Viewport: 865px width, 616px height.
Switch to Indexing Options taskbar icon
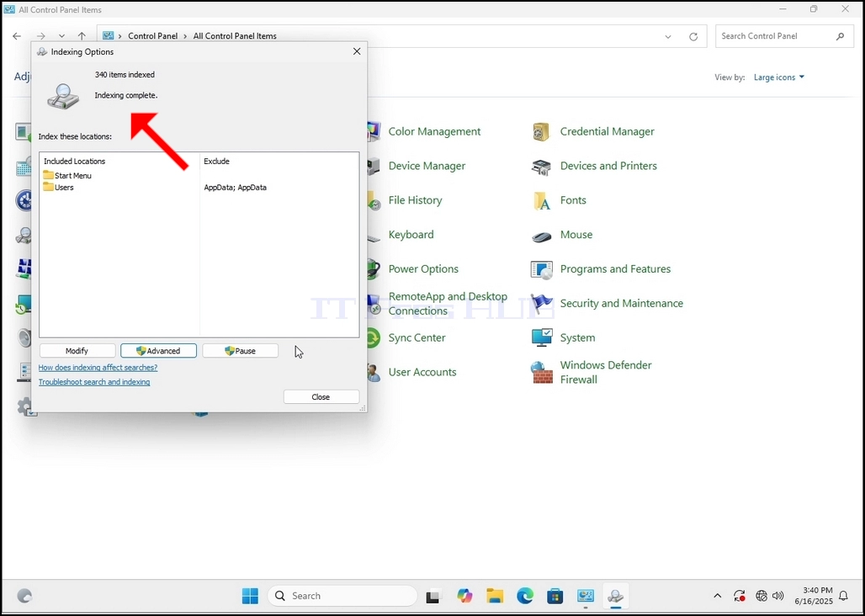point(616,596)
